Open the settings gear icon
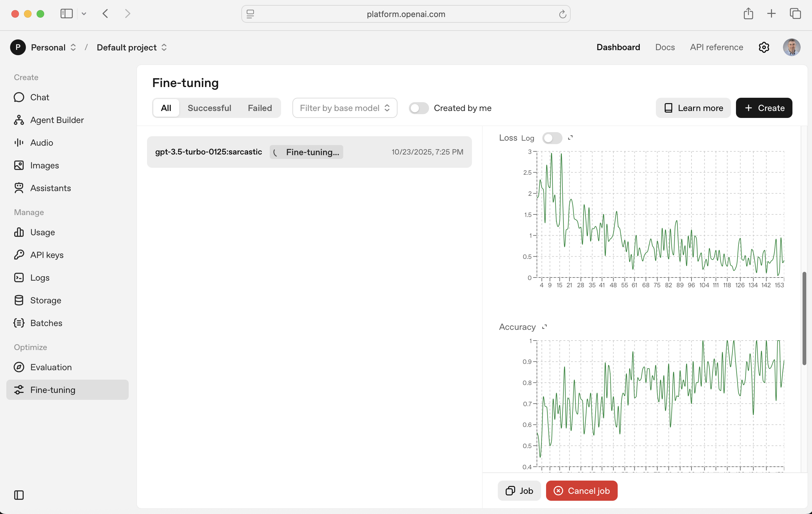812x514 pixels. click(x=763, y=47)
